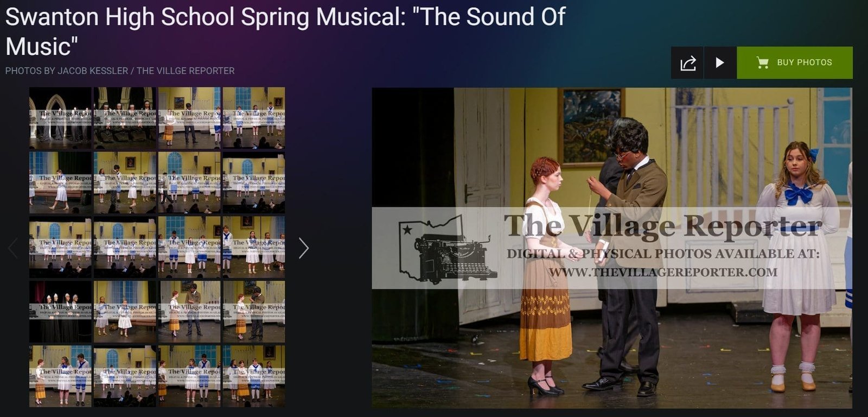Select last thumbnail in second row
This screenshot has width=868, height=417.
tap(254, 182)
